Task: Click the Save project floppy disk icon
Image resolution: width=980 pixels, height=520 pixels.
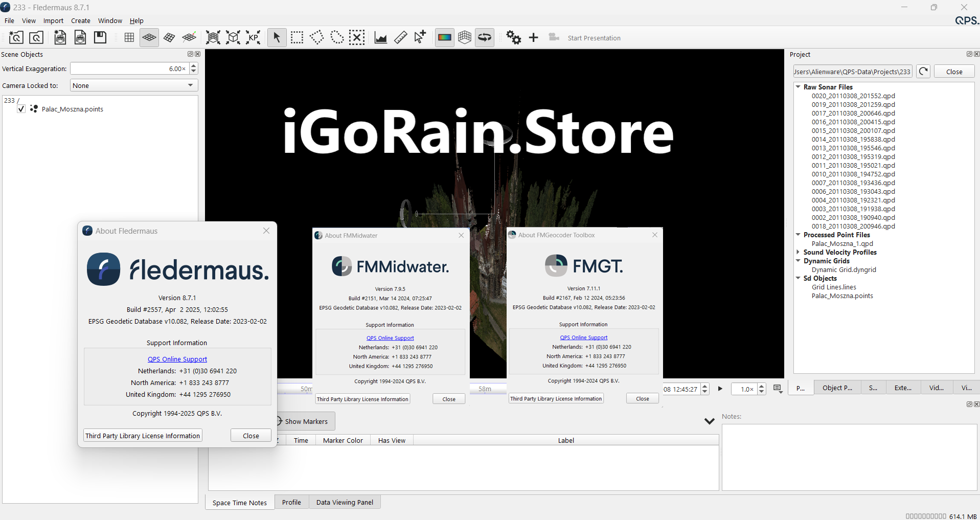Action: point(100,37)
